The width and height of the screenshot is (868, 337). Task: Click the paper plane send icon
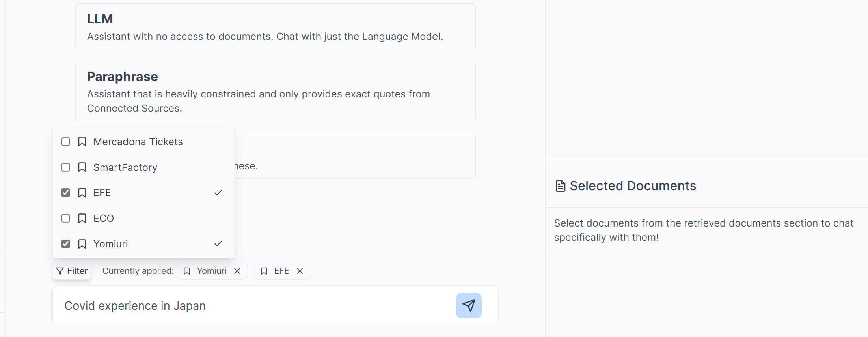click(468, 305)
